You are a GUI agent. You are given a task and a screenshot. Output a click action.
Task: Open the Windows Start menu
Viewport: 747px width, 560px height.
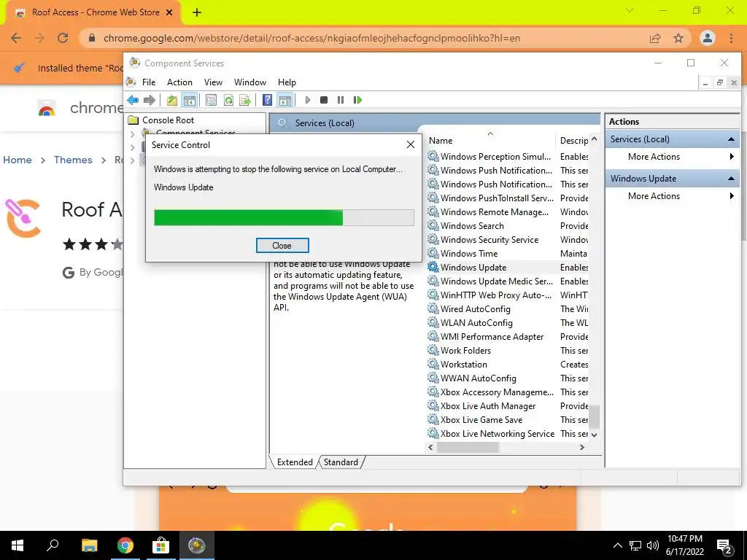point(18,545)
